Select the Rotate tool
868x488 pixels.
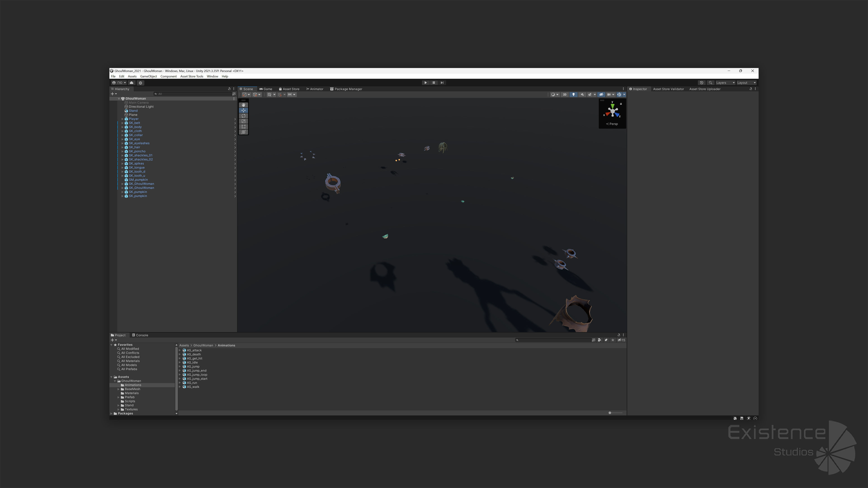243,116
